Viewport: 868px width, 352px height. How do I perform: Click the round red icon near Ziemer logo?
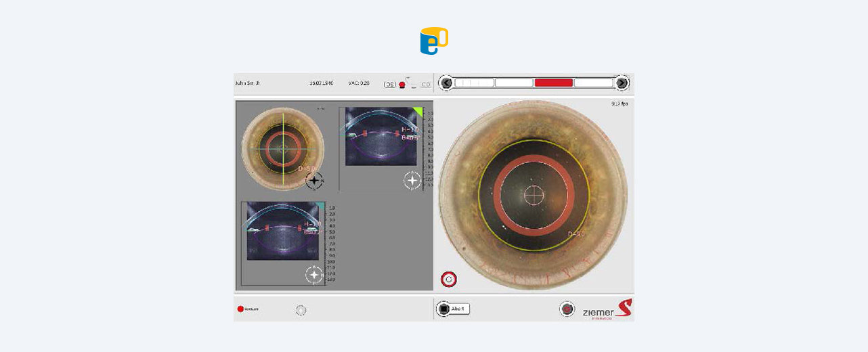point(567,309)
